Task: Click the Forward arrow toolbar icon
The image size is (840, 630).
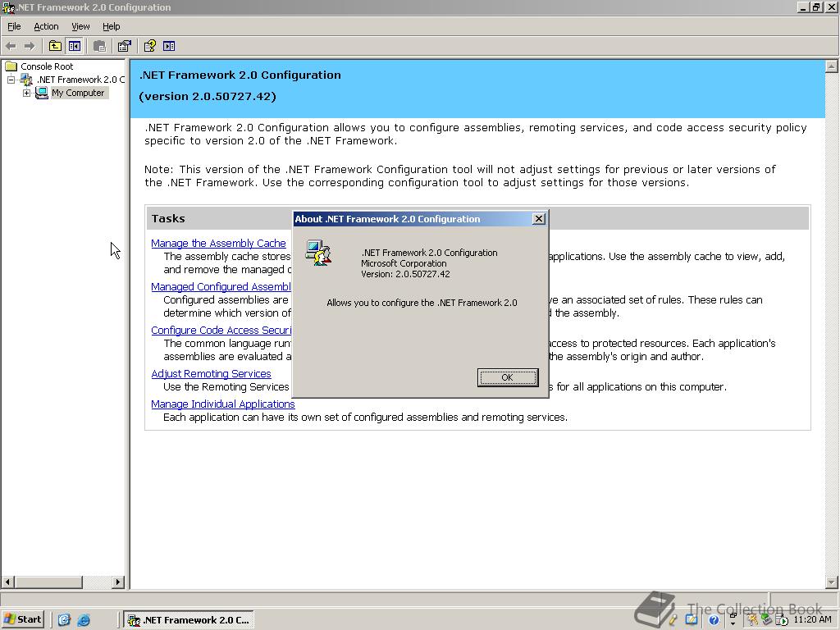Action: click(x=30, y=47)
